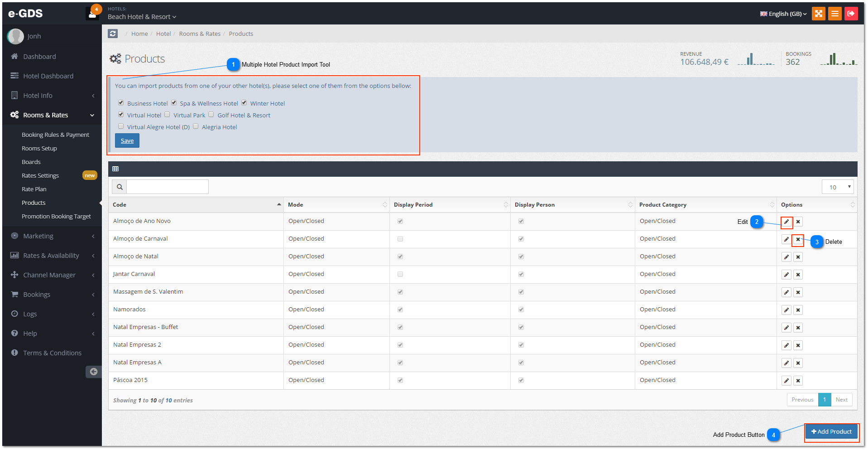This screenshot has height=450, width=868.
Task: Open Booking Rules & Payment submenu
Action: (55, 135)
